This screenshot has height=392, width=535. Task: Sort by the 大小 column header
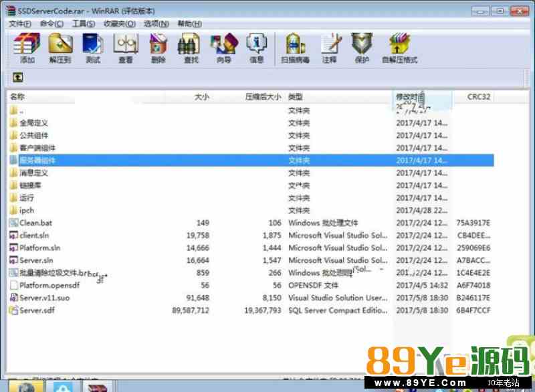point(201,97)
